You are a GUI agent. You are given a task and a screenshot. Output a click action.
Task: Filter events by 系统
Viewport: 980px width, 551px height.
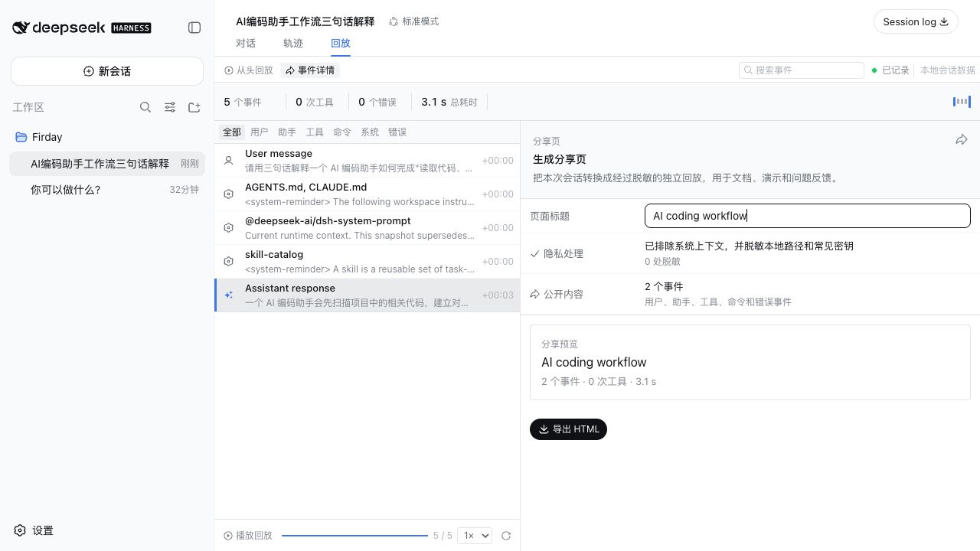point(370,132)
